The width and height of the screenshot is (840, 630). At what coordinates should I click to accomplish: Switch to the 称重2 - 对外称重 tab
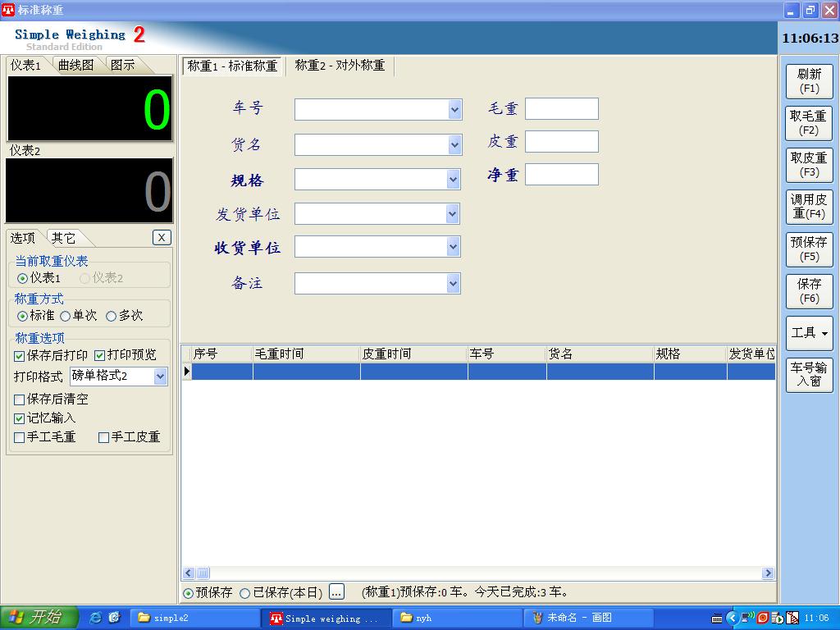click(x=340, y=66)
